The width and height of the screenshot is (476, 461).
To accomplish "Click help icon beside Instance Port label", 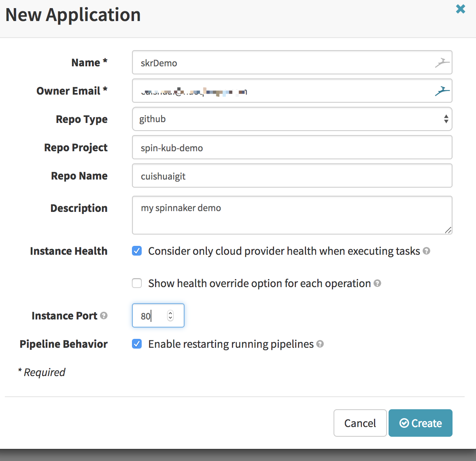I will tap(104, 315).
